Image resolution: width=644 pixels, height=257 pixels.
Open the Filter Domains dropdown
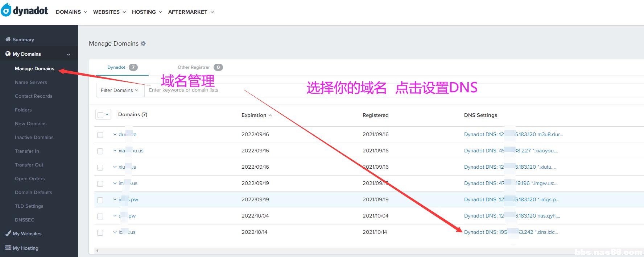[x=120, y=90]
